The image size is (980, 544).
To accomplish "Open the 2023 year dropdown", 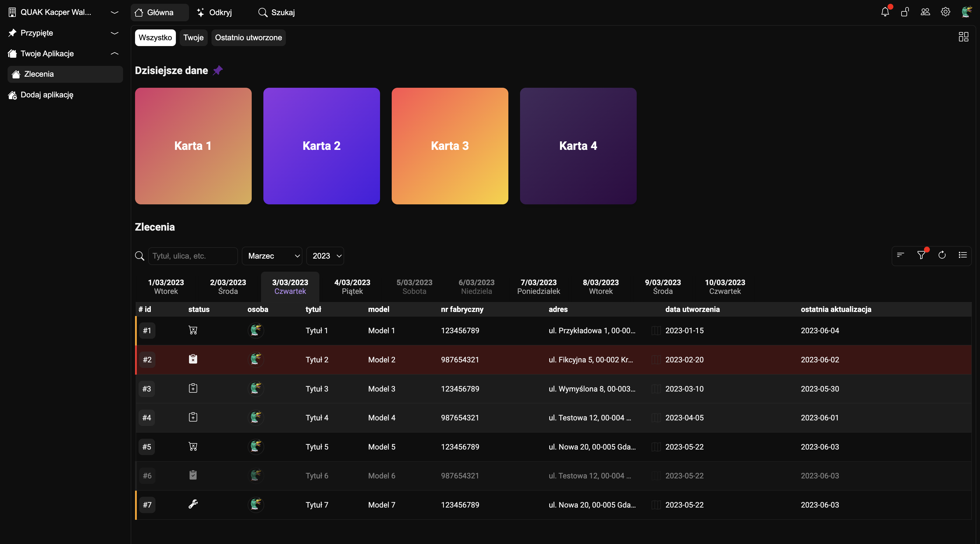I will pos(325,256).
